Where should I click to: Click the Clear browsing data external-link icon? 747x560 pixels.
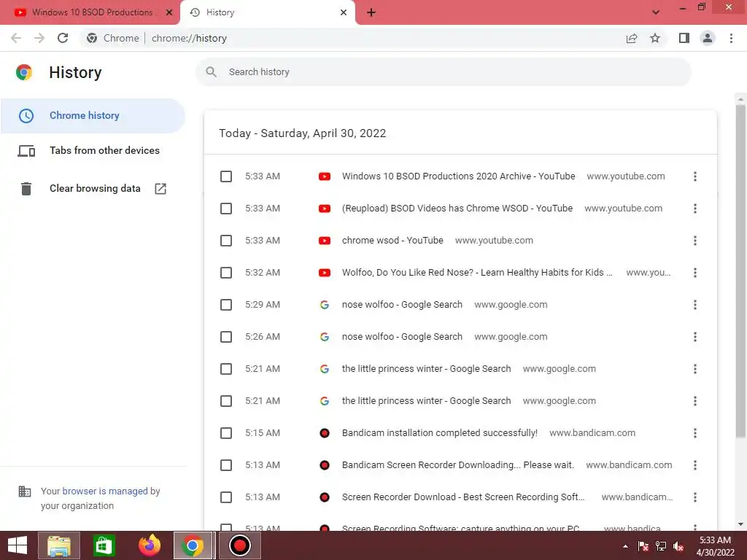[x=160, y=189]
